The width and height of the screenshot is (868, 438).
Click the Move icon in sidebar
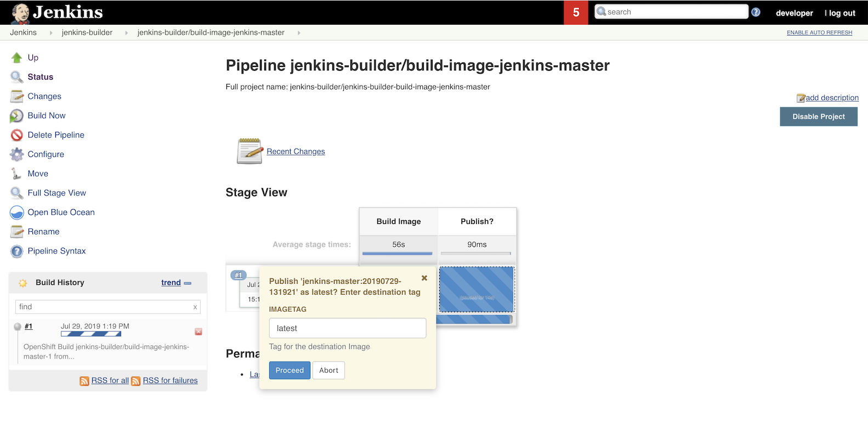pyautogui.click(x=16, y=173)
